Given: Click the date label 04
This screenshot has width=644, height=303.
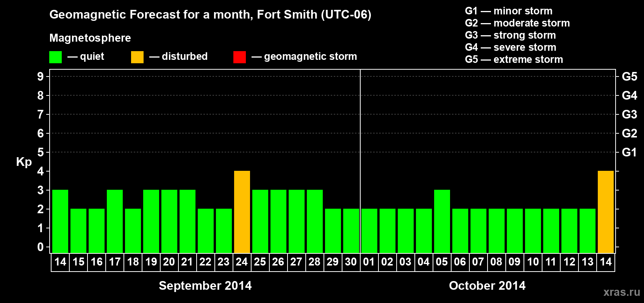Looking at the screenshot, I should (424, 262).
